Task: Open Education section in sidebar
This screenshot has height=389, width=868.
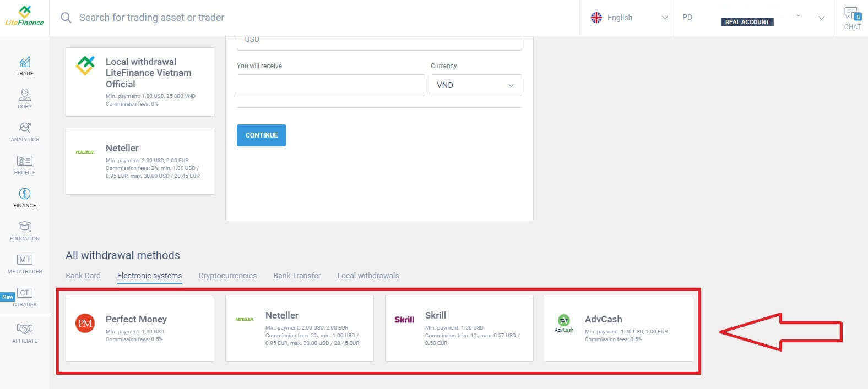Action: pos(25,231)
